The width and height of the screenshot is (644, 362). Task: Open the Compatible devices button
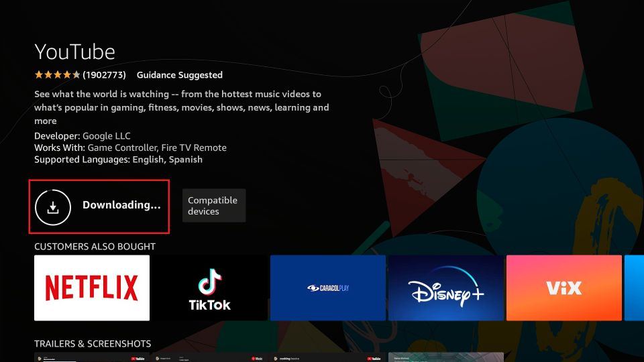pyautogui.click(x=214, y=206)
